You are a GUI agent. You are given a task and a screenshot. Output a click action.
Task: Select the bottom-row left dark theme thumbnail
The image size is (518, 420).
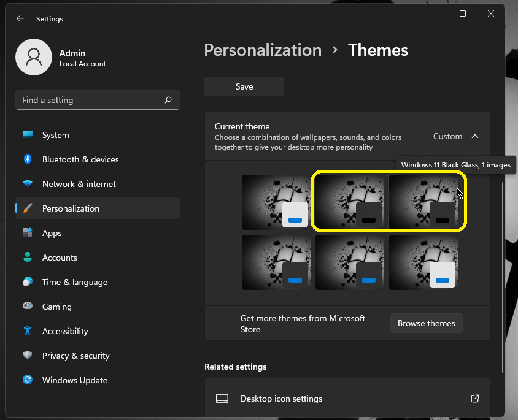pyautogui.click(x=276, y=262)
